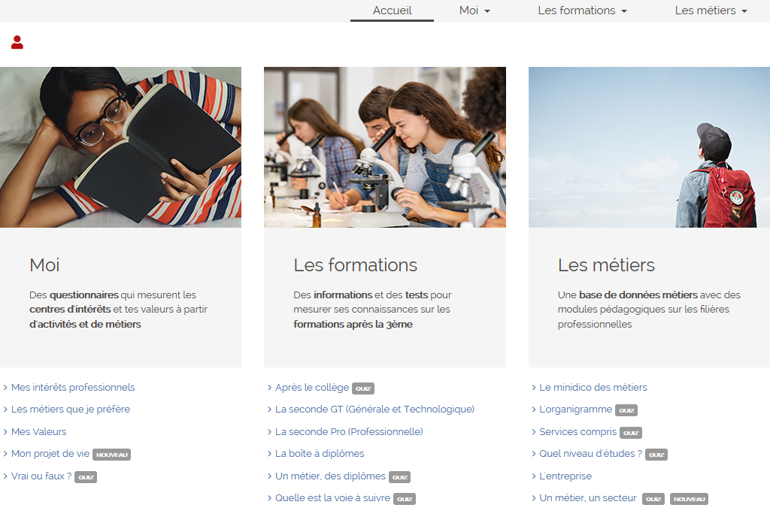The width and height of the screenshot is (770, 532).
Task: Click the QUIZ badge next to Quel niveau d'études
Action: click(656, 455)
